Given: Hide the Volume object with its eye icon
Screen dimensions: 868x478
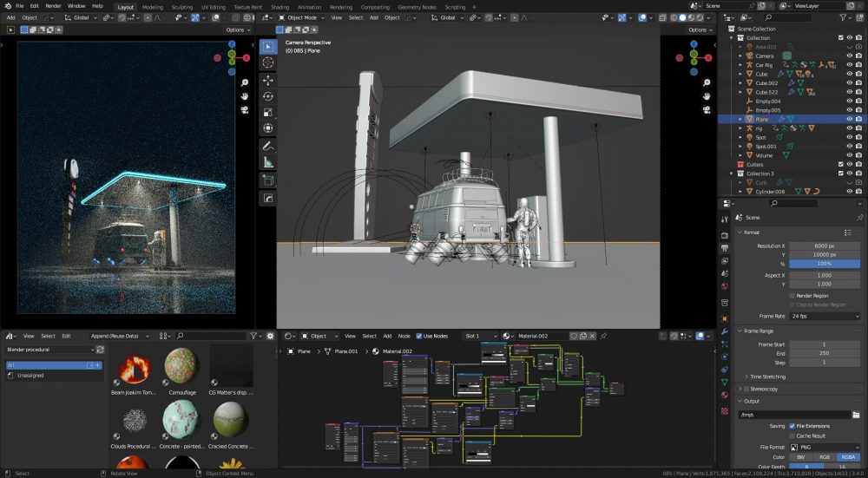Looking at the screenshot, I should click(x=850, y=155).
